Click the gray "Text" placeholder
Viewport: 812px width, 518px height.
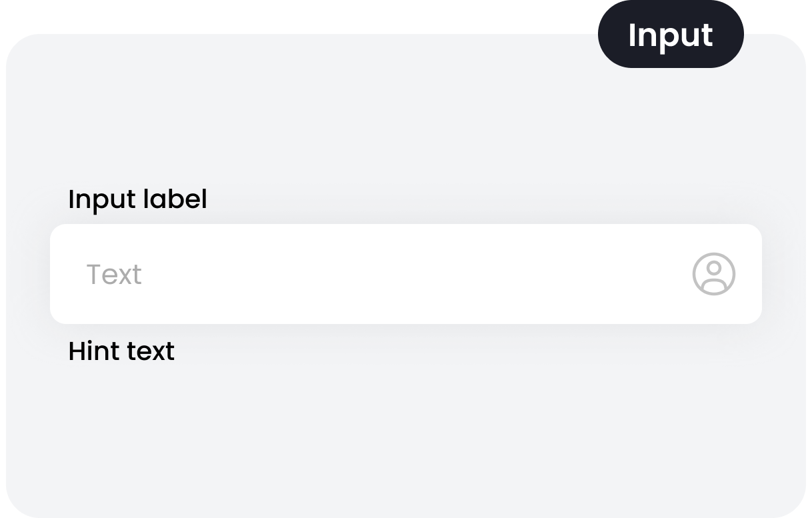coord(114,275)
